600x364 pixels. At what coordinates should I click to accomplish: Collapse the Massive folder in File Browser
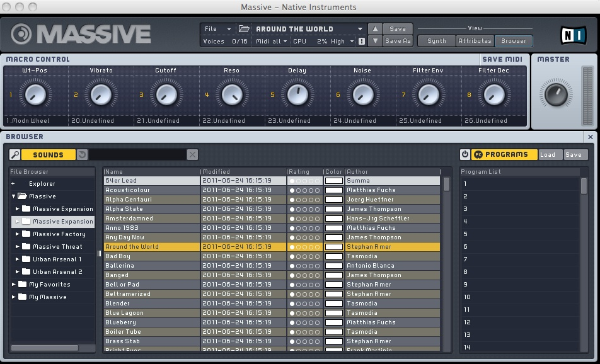[14, 196]
